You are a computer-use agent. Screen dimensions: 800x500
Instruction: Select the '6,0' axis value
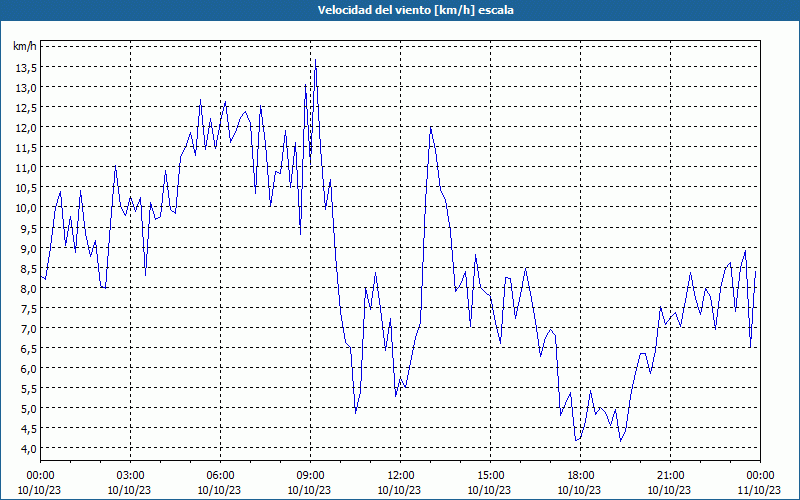tap(29, 368)
